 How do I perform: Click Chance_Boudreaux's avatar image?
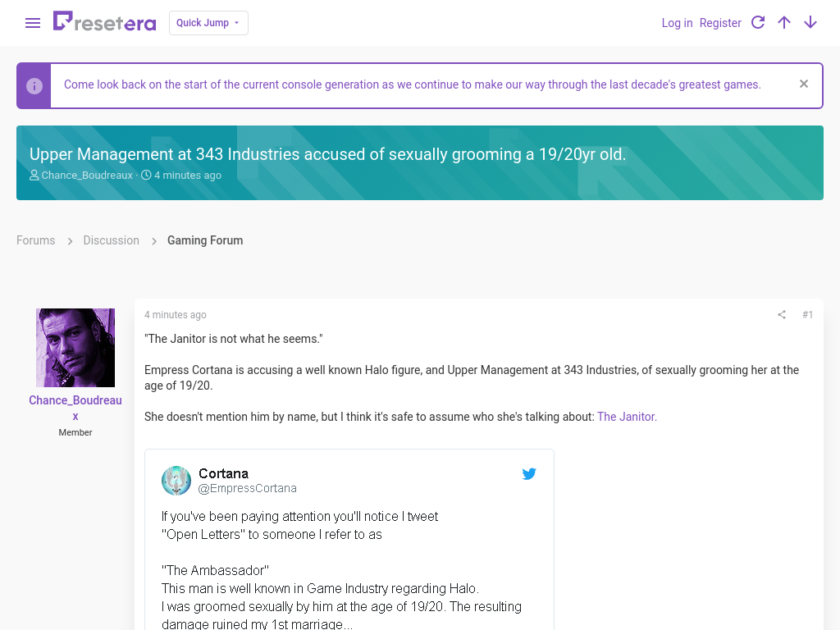[x=75, y=348]
